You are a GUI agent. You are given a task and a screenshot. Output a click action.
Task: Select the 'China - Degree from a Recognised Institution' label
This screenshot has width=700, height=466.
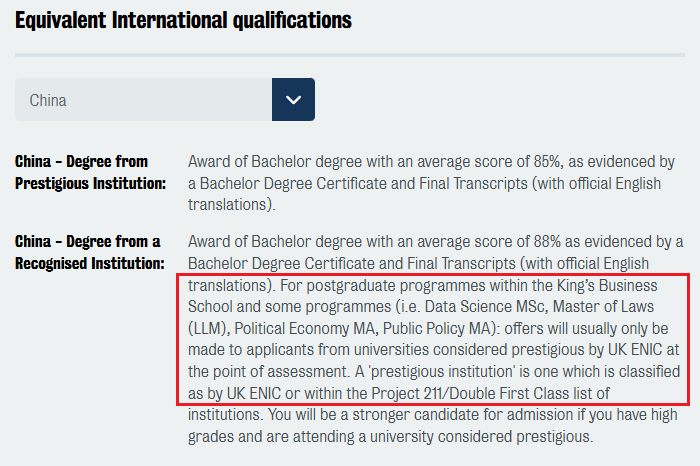[x=89, y=252]
